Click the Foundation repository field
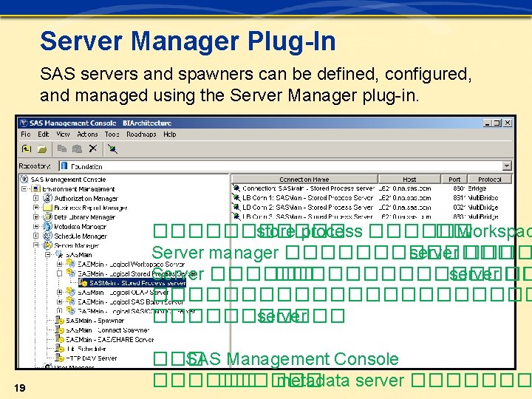Image resolution: width=532 pixels, height=399 pixels. pyautogui.click(x=281, y=166)
